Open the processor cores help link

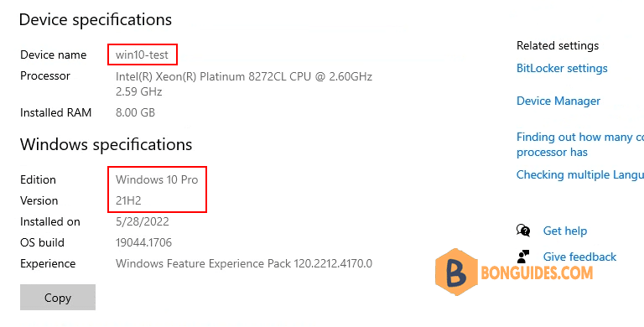tap(580, 144)
